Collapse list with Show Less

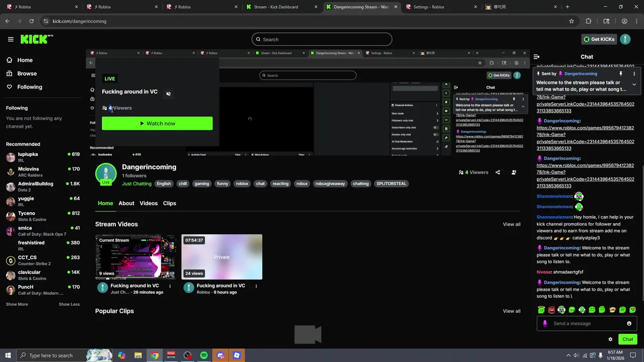tap(69, 304)
